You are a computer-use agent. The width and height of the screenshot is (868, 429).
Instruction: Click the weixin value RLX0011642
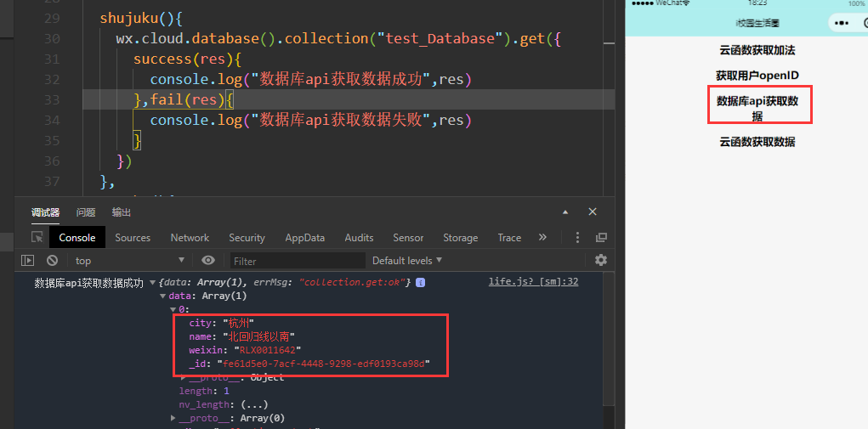[x=268, y=350]
